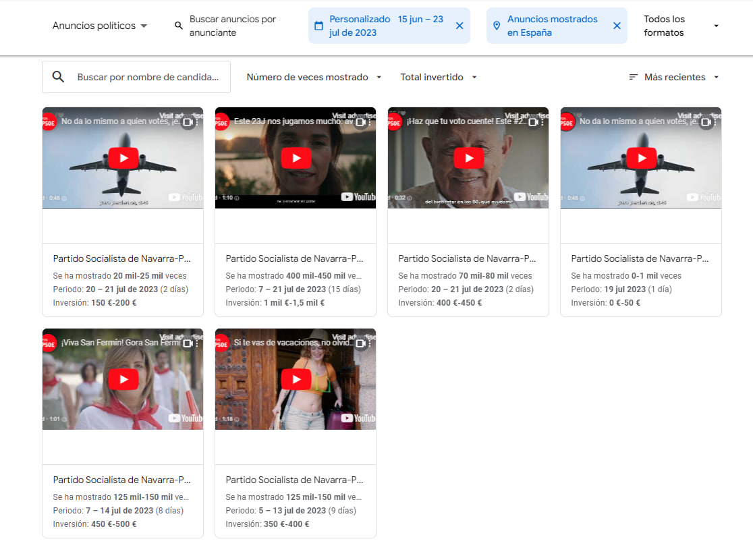Click the video title 'Este 23J nos jugamos mucho'
The width and height of the screenshot is (753, 560).
(x=294, y=121)
